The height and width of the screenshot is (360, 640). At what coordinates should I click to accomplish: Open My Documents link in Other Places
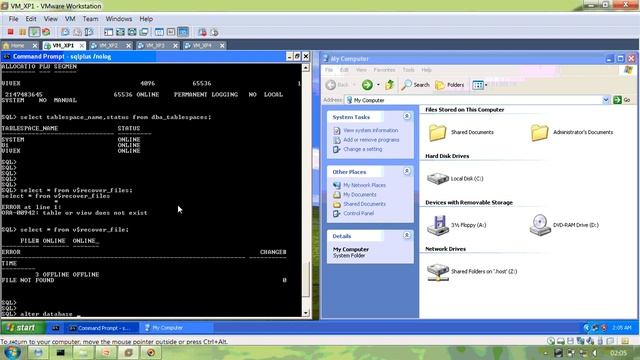tap(360, 194)
